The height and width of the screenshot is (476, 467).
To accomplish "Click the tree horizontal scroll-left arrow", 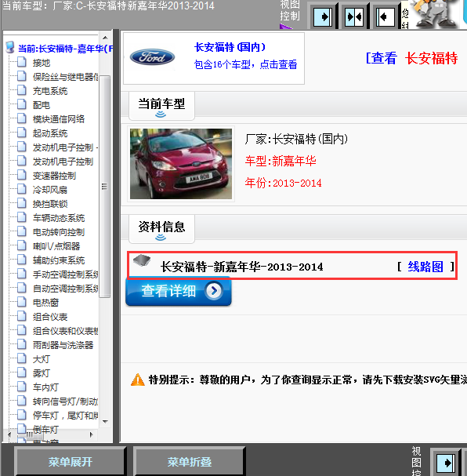I will click(9, 434).
